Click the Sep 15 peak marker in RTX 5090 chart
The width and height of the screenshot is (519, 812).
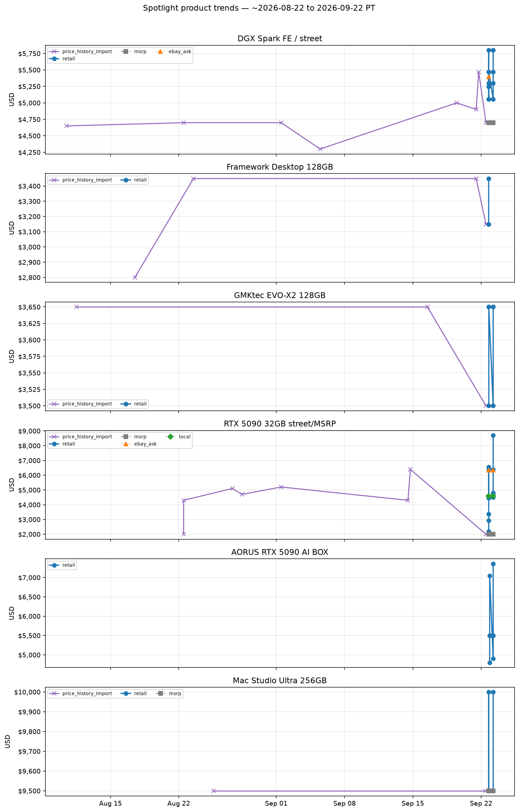410,469
